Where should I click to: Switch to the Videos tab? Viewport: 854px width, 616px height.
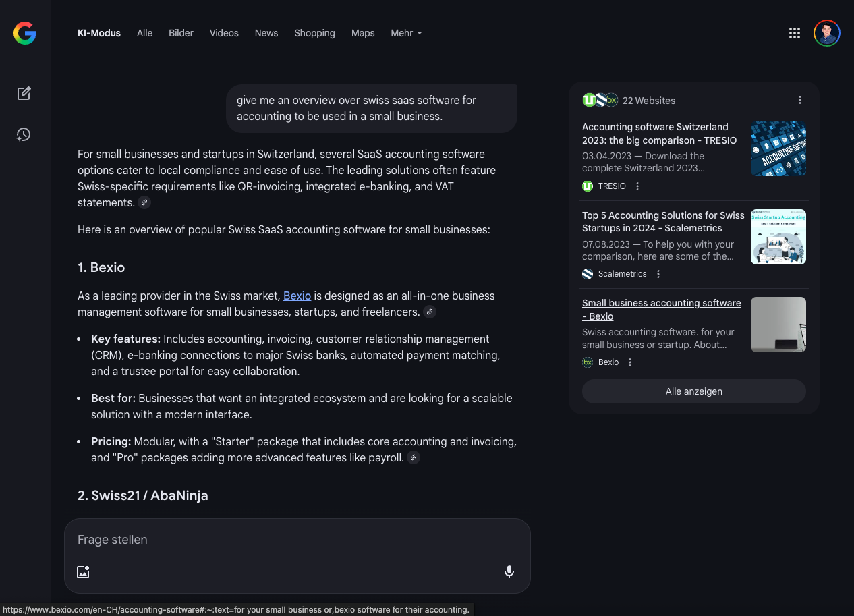point(224,33)
